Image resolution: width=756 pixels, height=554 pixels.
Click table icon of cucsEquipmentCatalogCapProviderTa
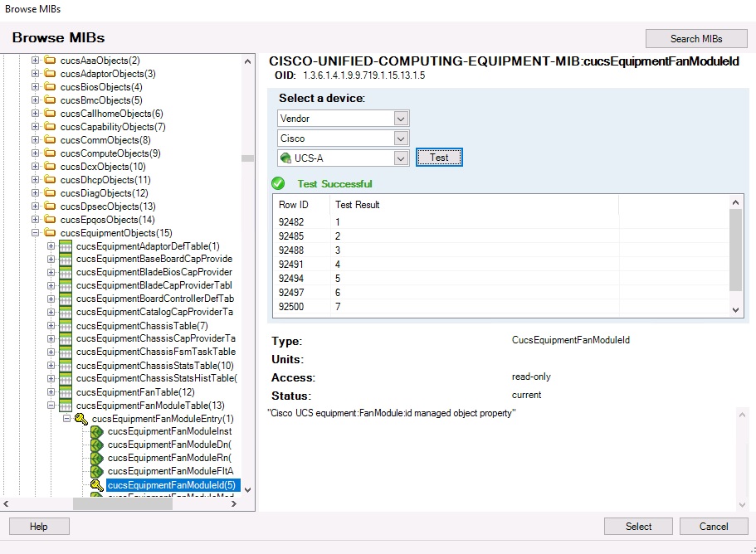click(x=66, y=312)
